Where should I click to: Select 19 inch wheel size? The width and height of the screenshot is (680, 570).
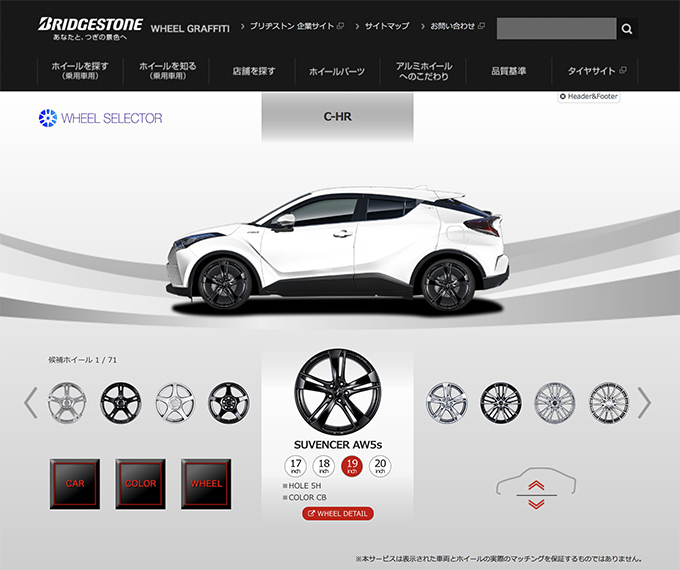click(352, 466)
